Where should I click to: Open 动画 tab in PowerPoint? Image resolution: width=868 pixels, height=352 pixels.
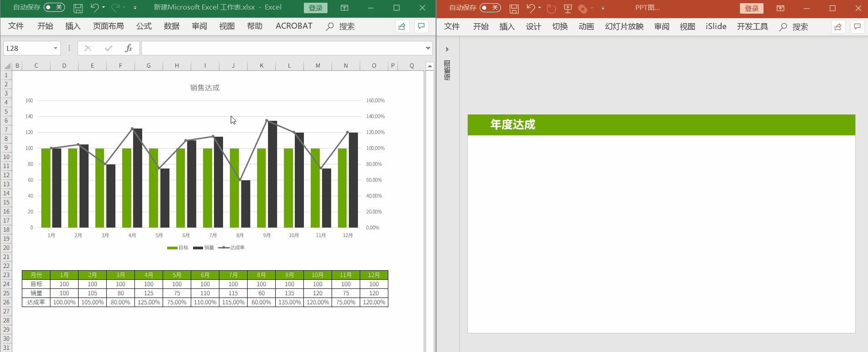pos(586,26)
